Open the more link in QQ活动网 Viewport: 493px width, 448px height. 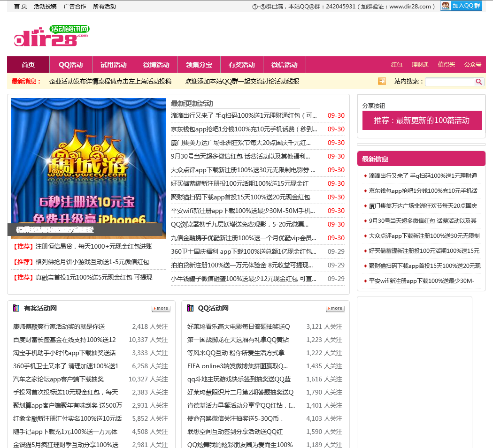click(335, 309)
